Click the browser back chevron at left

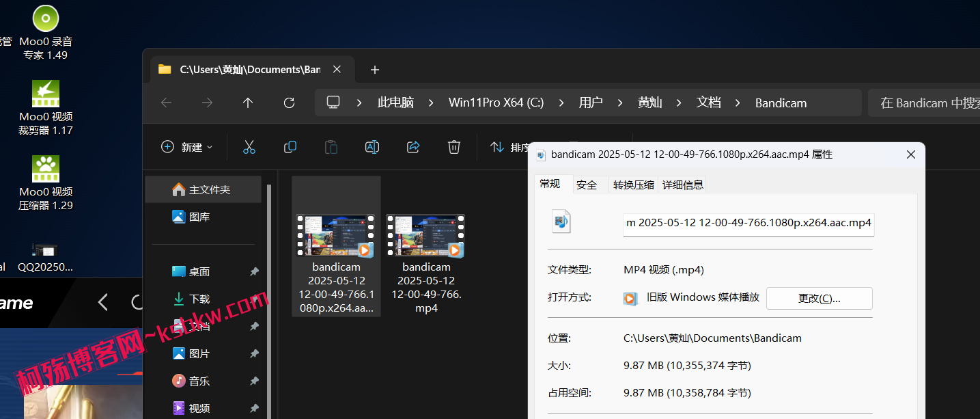(102, 302)
